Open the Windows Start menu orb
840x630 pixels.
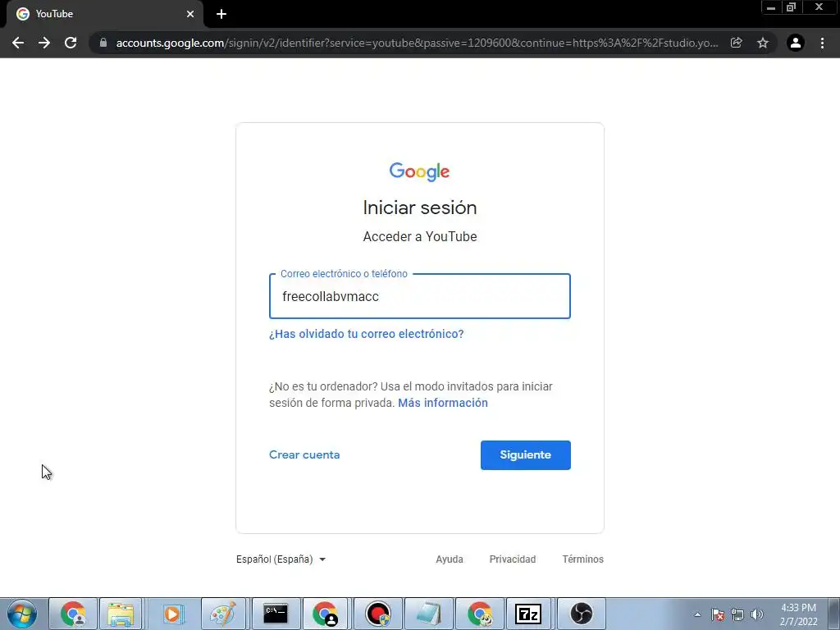point(22,614)
